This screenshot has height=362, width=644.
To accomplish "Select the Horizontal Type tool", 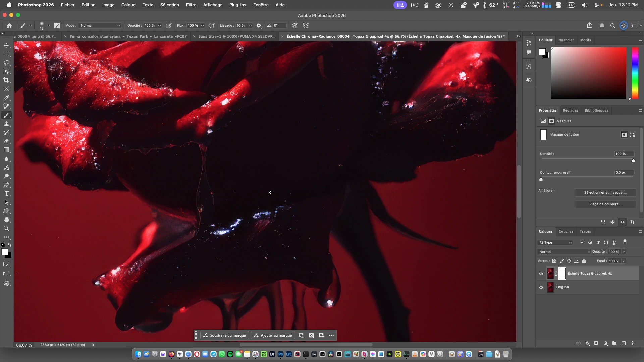I will (6, 193).
